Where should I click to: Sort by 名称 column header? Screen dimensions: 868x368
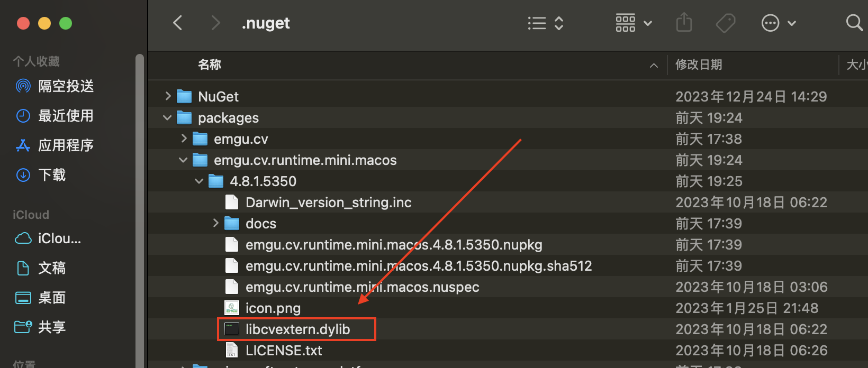(x=210, y=65)
